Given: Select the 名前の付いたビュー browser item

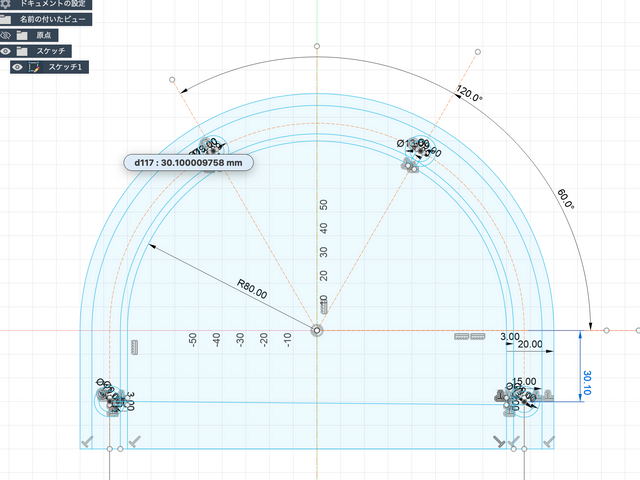Looking at the screenshot, I should (54, 19).
